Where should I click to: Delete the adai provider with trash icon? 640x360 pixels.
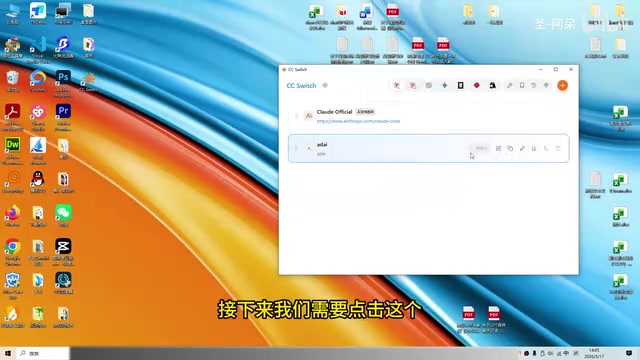[558, 148]
